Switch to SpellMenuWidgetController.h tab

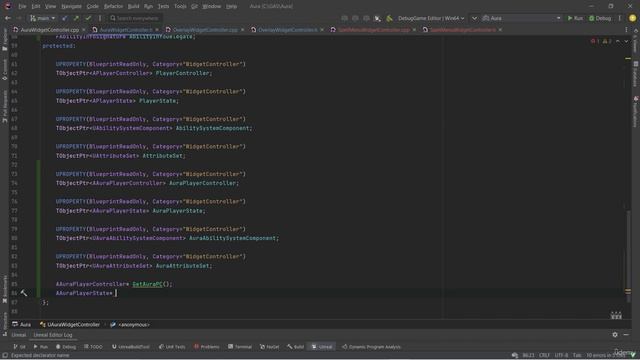click(x=459, y=30)
